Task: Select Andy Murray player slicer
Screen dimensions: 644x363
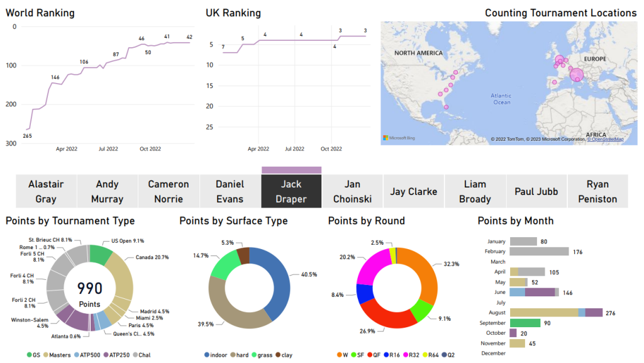Action: click(x=107, y=191)
